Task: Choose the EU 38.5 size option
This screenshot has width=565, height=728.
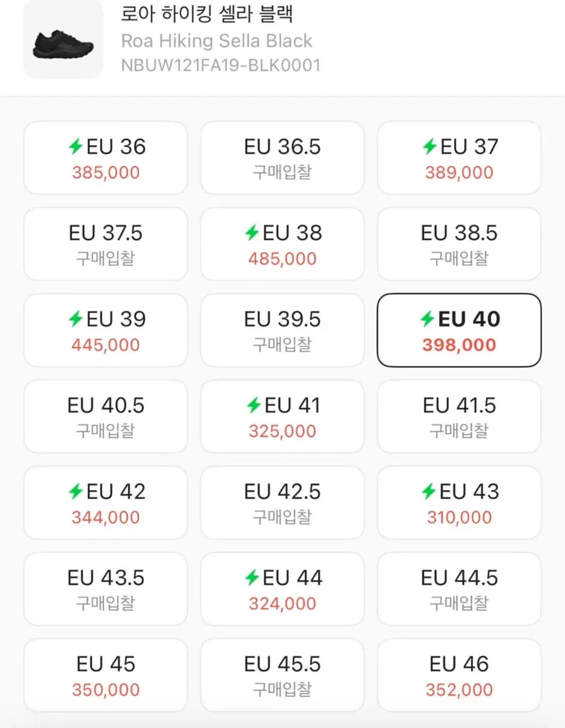Action: pyautogui.click(x=459, y=245)
